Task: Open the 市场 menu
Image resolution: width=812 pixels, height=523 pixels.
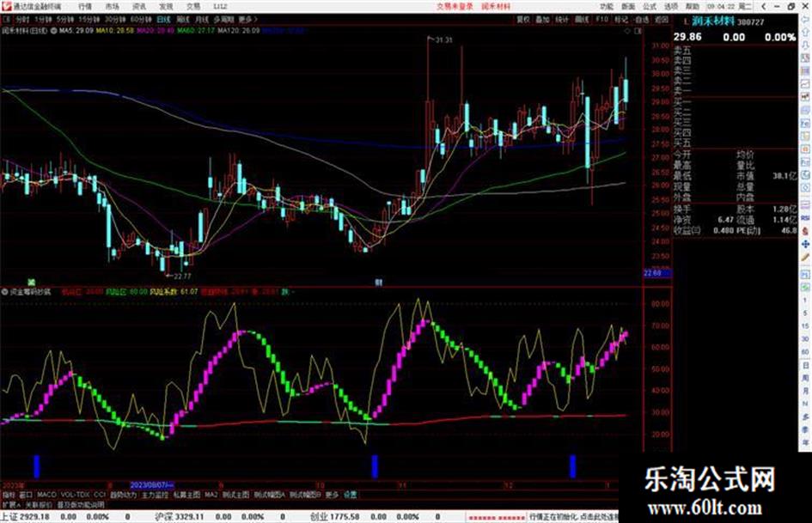Action: [112, 6]
